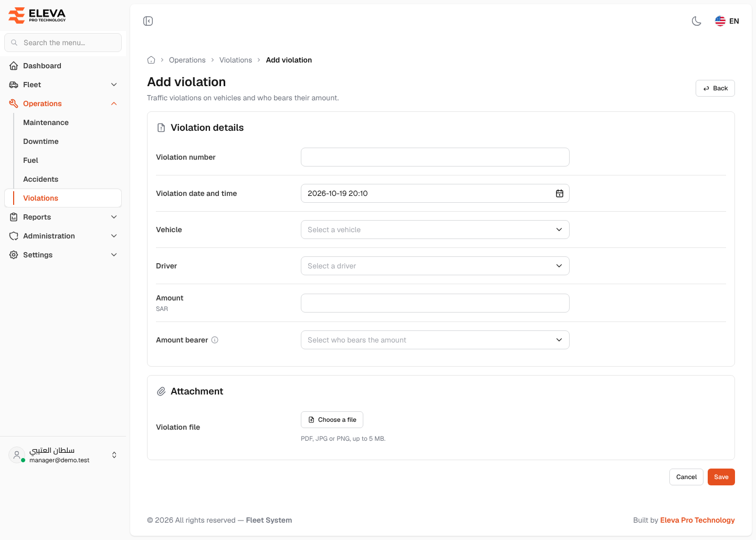Image resolution: width=756 pixels, height=540 pixels.
Task: Click the home breadcrumb icon
Action: click(151, 60)
